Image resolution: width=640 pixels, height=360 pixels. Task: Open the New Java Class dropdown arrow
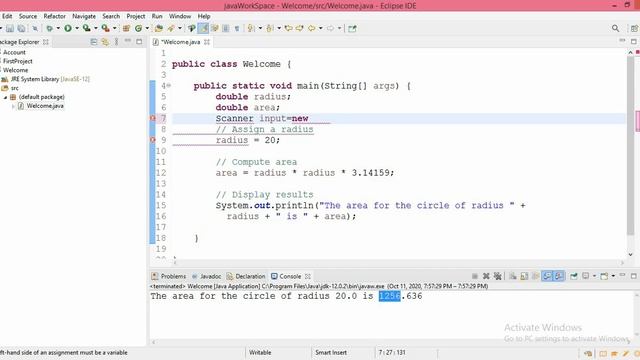click(147, 28)
